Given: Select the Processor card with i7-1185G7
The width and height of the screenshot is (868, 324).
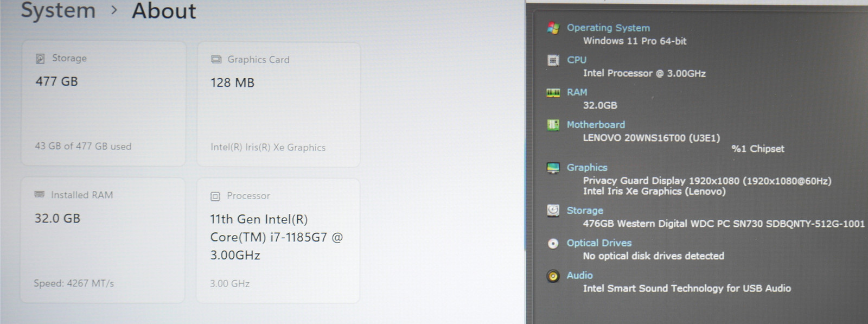Looking at the screenshot, I should pyautogui.click(x=278, y=241).
